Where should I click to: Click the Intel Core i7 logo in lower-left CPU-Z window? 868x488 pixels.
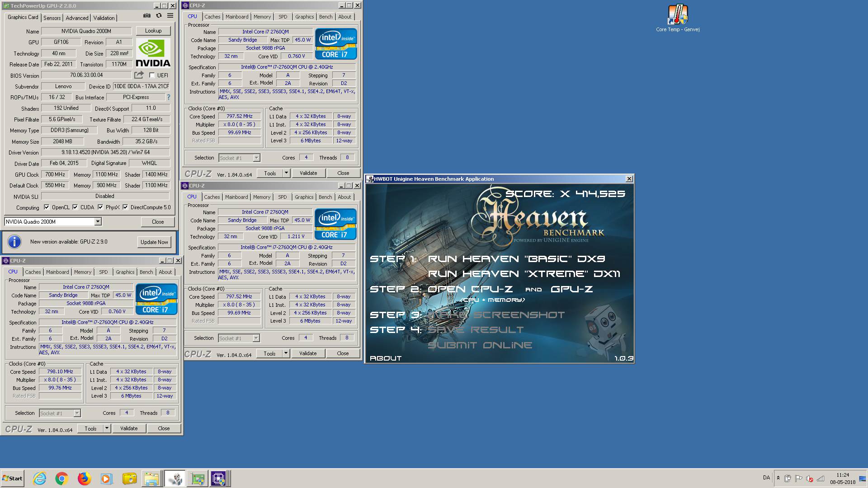[156, 299]
